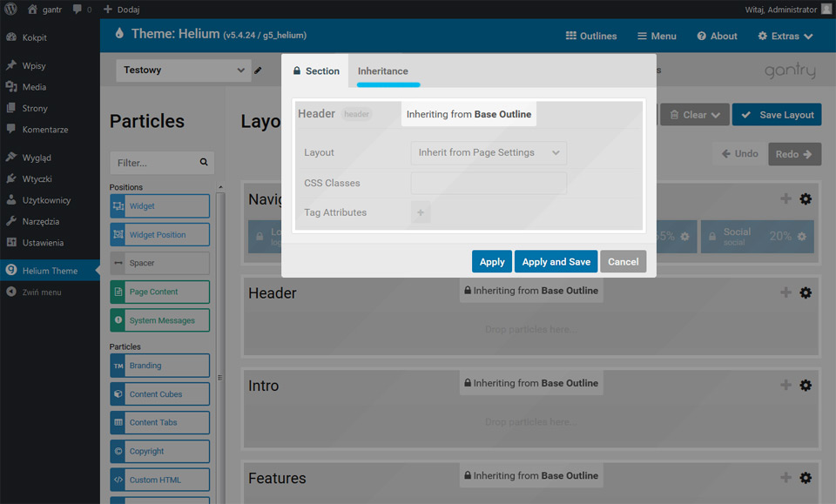The image size is (836, 504).
Task: Select the Page Content particle
Action: [160, 292]
